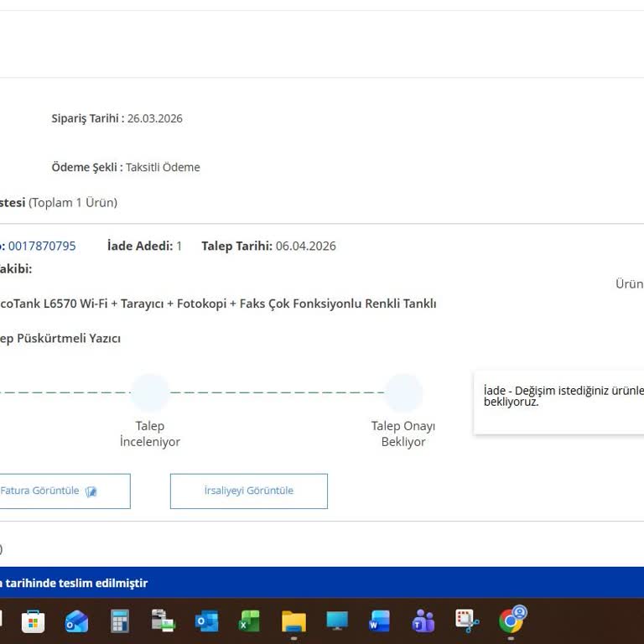
Task: Click the Talep İnceleniyor step circle
Action: [150, 392]
